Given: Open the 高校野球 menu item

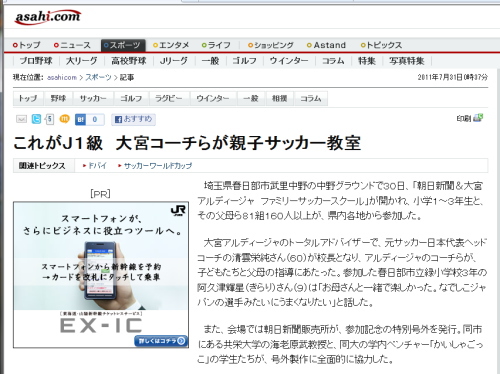Looking at the screenshot, I should (x=129, y=61).
